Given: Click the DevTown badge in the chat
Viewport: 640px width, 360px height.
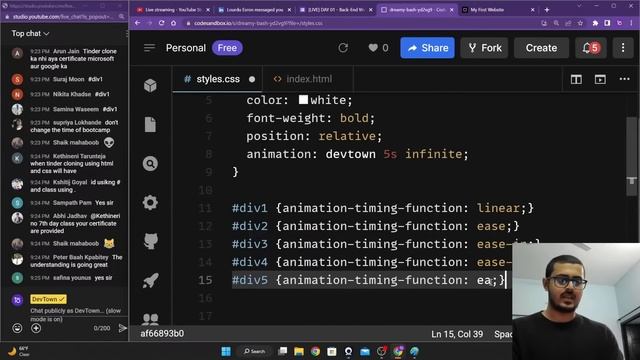Looking at the screenshot, I should [x=48, y=299].
